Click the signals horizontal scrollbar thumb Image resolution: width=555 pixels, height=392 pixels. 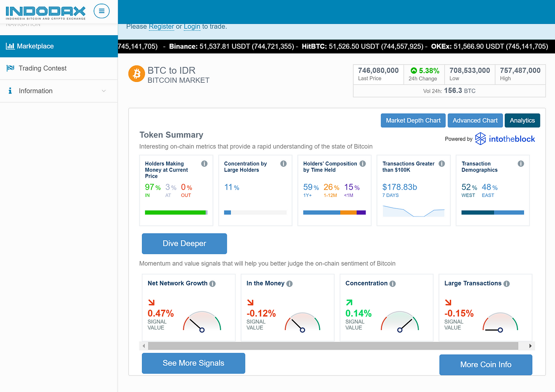[x=333, y=346]
